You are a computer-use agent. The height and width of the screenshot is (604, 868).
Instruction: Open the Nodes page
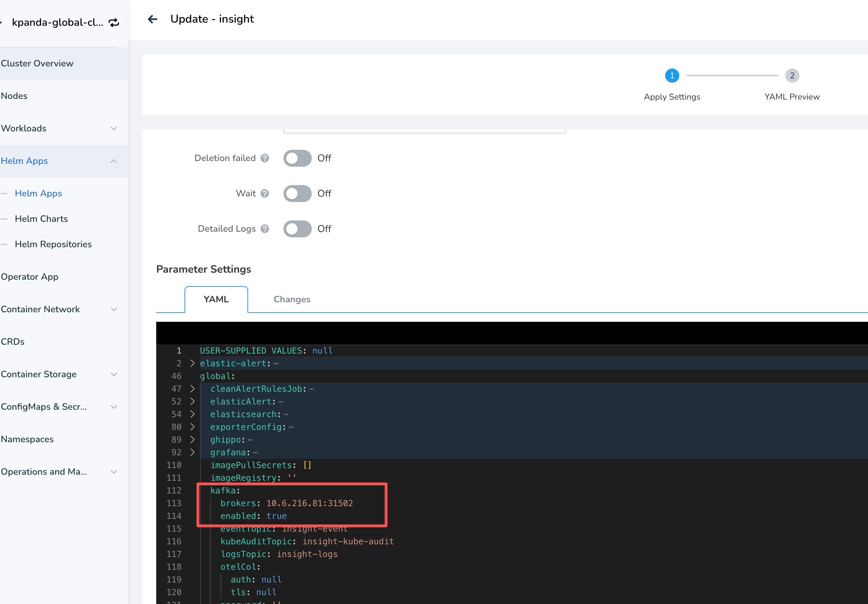tap(14, 96)
